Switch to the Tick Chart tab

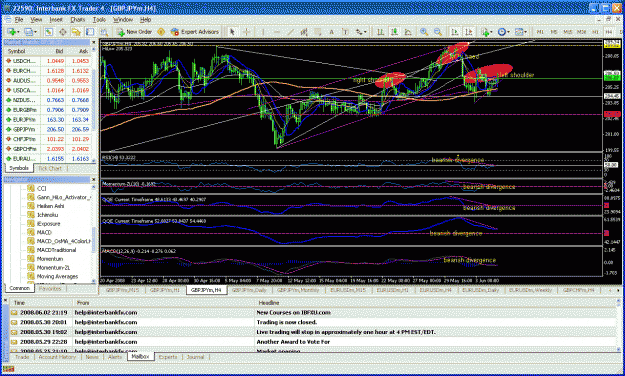tap(50, 168)
